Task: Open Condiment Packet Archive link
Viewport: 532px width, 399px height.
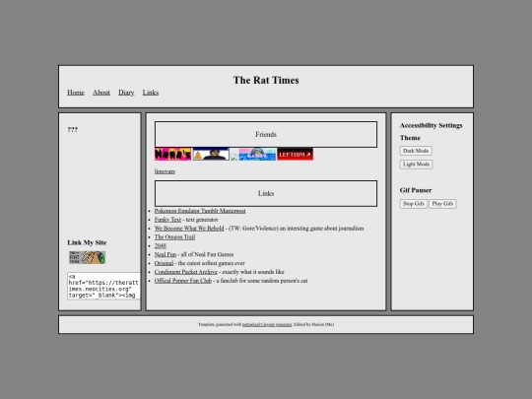Action: pos(186,272)
